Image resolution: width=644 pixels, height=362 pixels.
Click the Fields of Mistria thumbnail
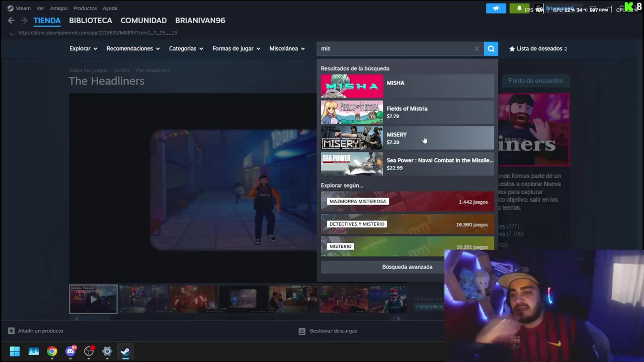[x=352, y=112]
